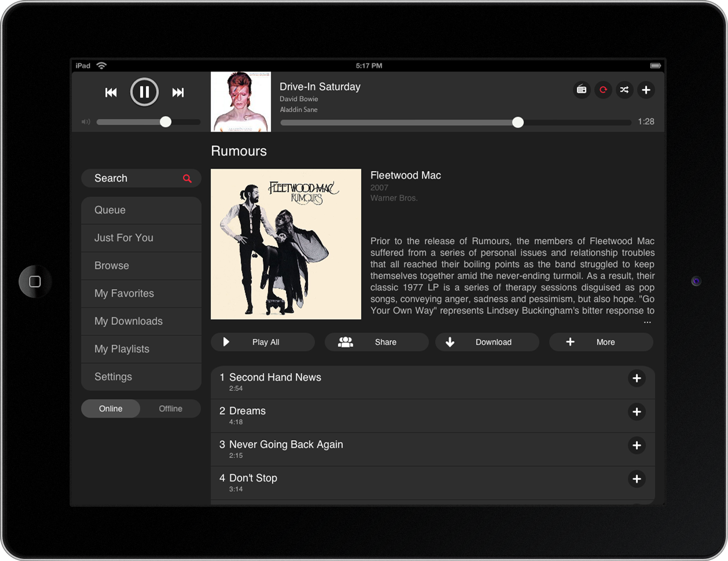Open My Favorites

[141, 293]
